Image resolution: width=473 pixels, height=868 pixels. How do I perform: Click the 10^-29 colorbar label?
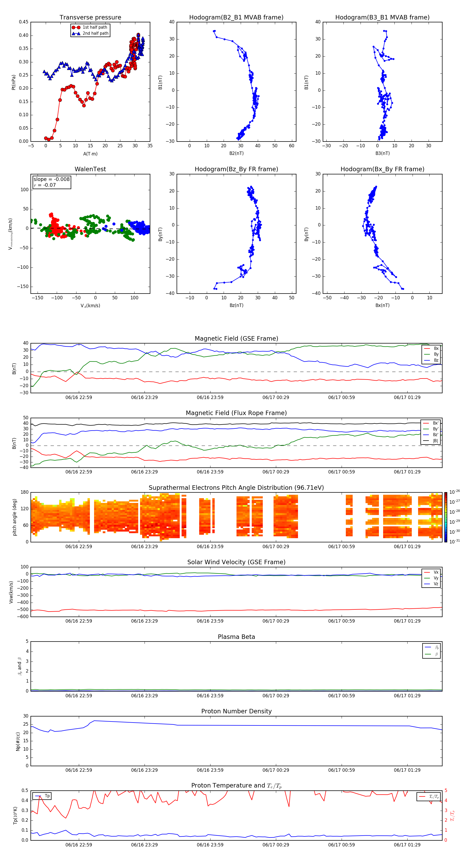[x=455, y=522]
